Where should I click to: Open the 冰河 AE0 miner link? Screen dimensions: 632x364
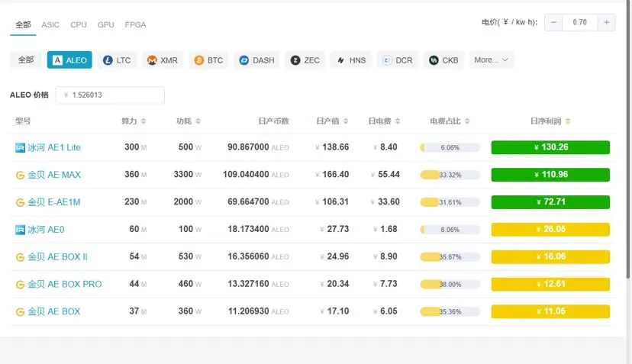(46, 230)
